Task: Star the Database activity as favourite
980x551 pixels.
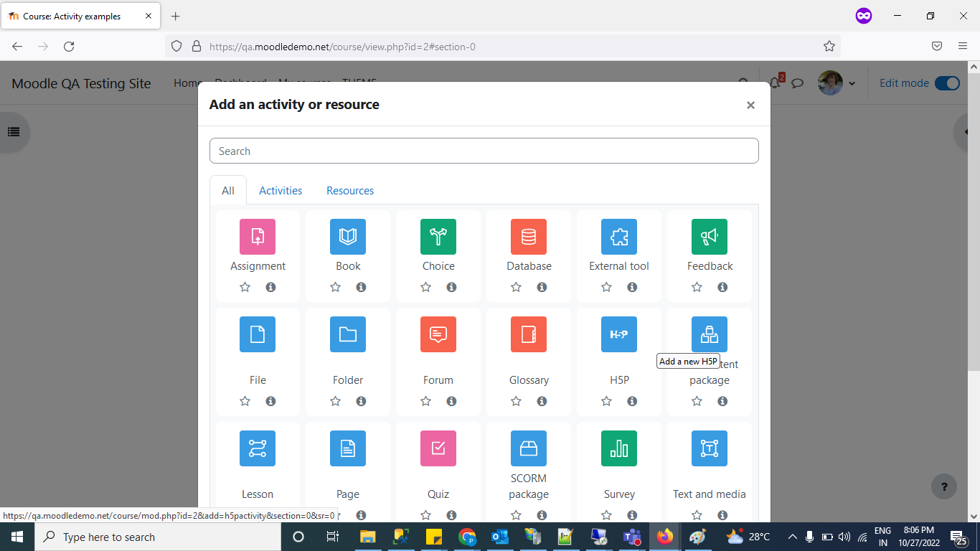Action: [x=517, y=287]
